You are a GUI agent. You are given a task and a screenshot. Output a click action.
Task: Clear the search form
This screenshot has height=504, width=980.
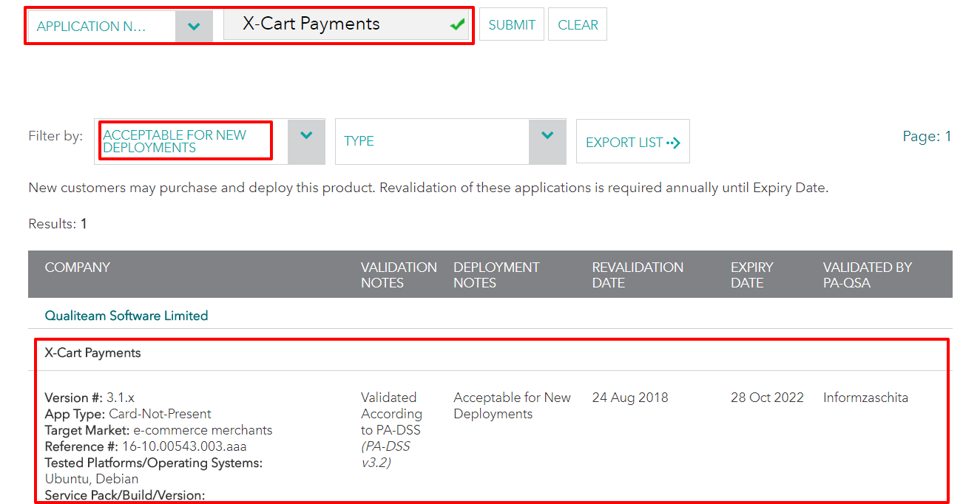578,24
